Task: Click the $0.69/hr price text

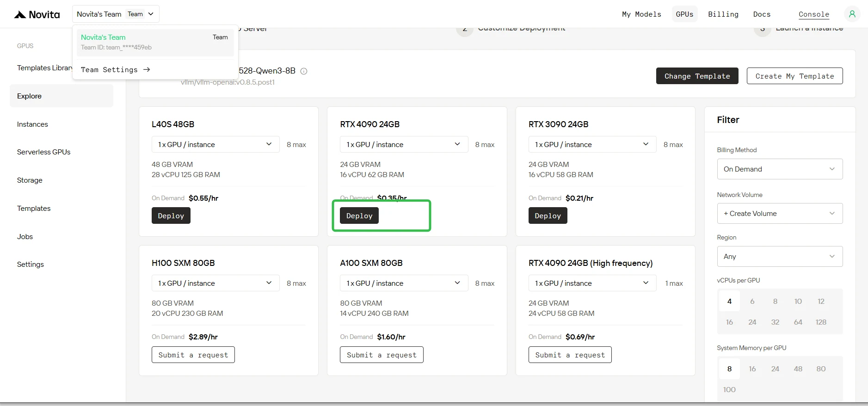Action: (x=580, y=337)
